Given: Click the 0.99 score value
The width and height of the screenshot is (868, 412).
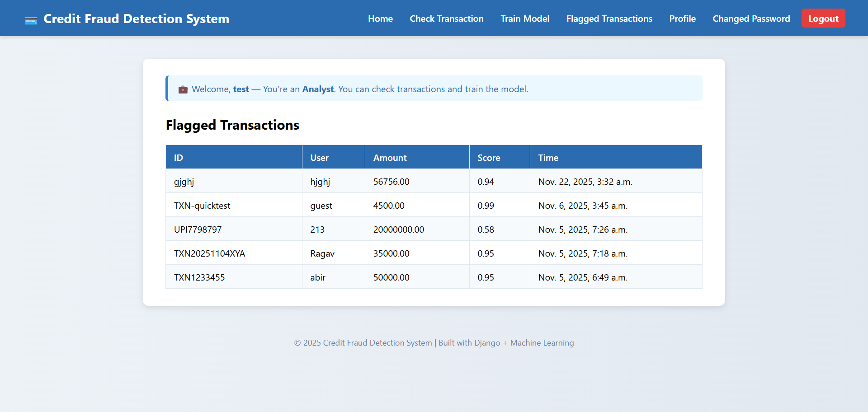Looking at the screenshot, I should 486,206.
